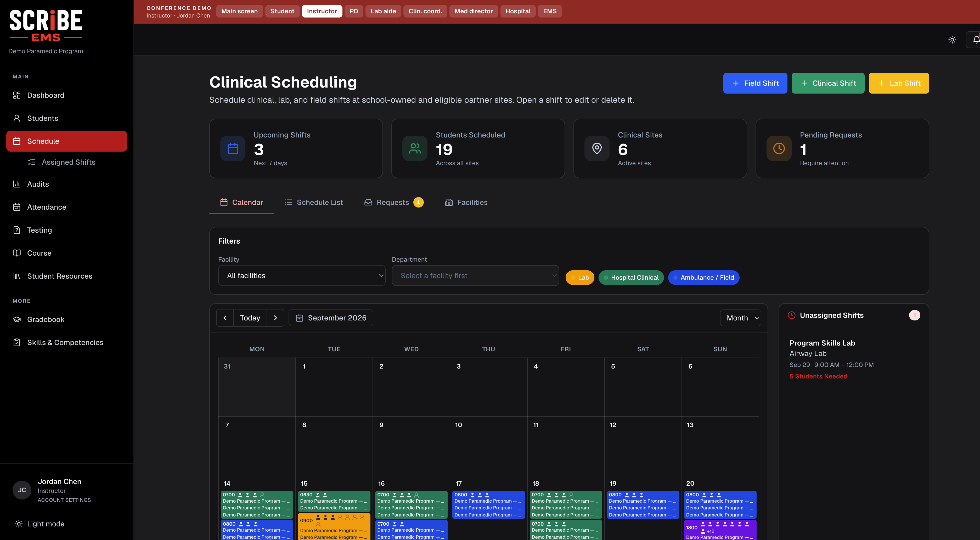Image resolution: width=980 pixels, height=540 pixels.
Task: Add a new Field Shift
Action: [755, 83]
